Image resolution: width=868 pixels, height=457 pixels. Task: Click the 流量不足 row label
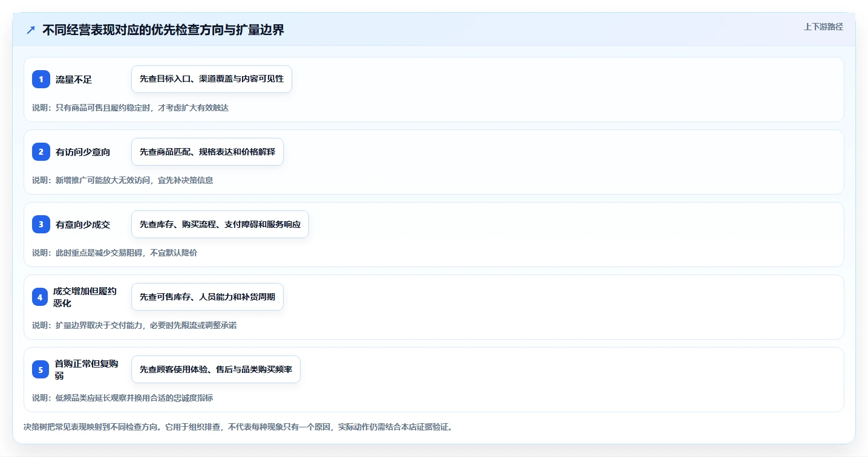74,79
